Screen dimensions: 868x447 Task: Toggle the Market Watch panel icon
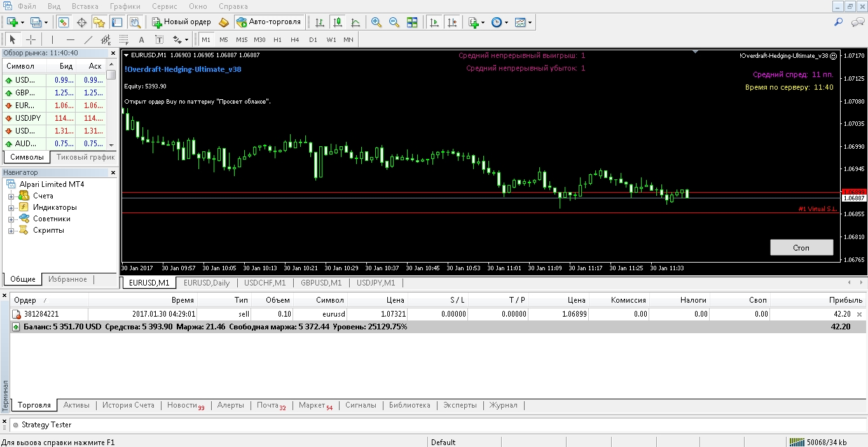64,22
